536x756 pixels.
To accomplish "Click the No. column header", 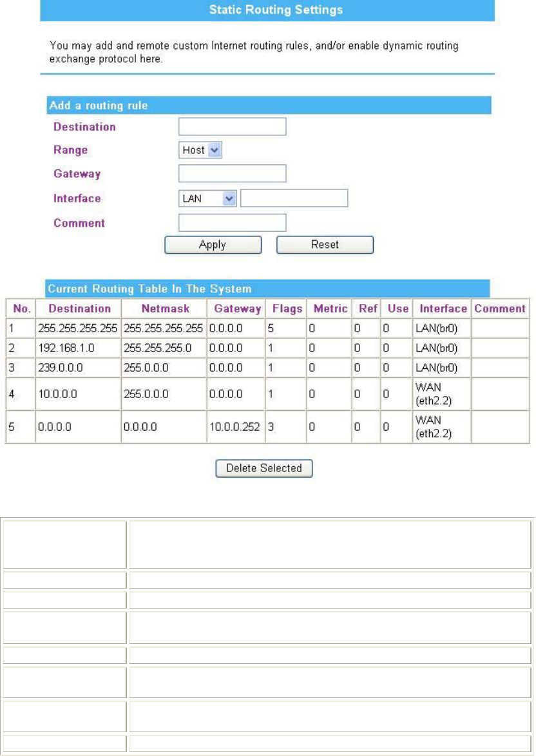I will pos(20,308).
